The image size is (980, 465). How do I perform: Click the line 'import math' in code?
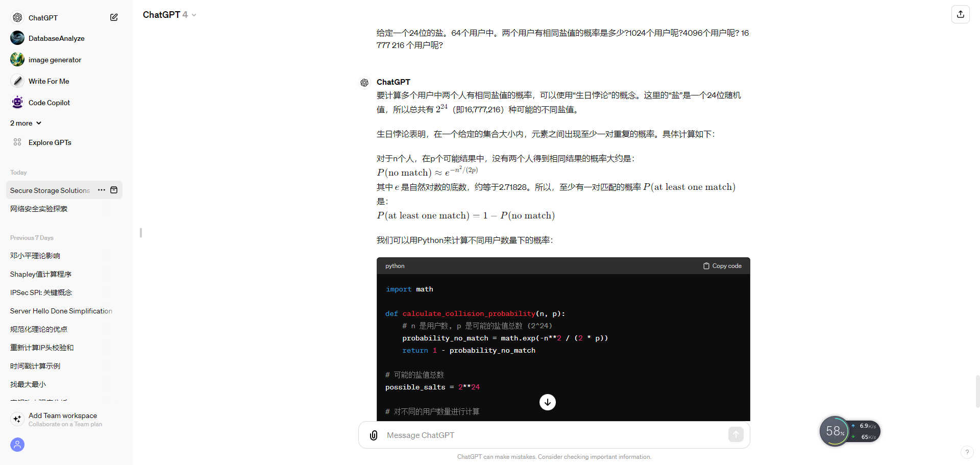pyautogui.click(x=409, y=289)
